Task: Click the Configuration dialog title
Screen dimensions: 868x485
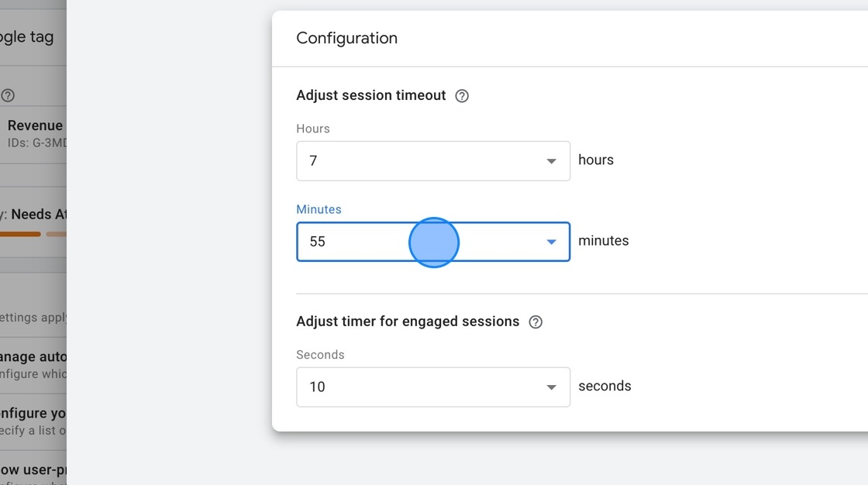Action: click(x=346, y=37)
